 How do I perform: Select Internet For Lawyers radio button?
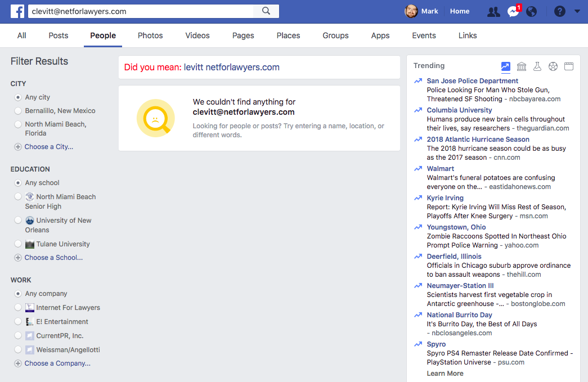click(17, 307)
